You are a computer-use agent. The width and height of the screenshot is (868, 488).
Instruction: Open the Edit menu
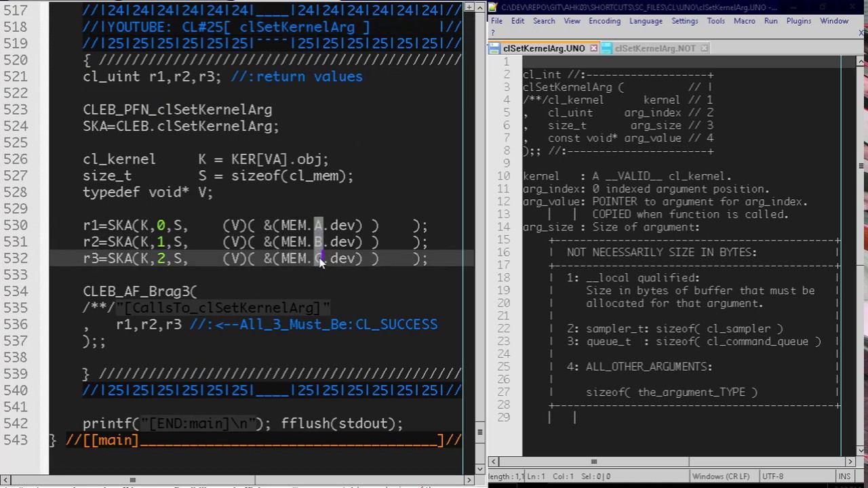click(517, 21)
